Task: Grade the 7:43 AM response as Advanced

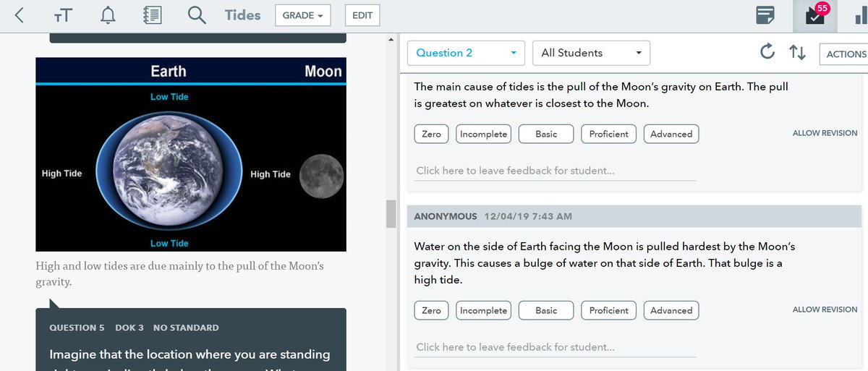Action: tap(671, 310)
